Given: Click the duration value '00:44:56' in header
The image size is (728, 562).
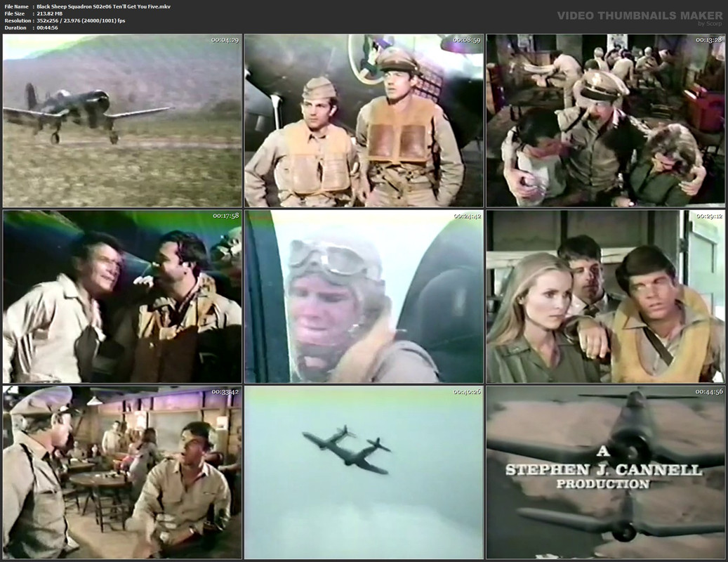Looking at the screenshot, I should point(47,27).
